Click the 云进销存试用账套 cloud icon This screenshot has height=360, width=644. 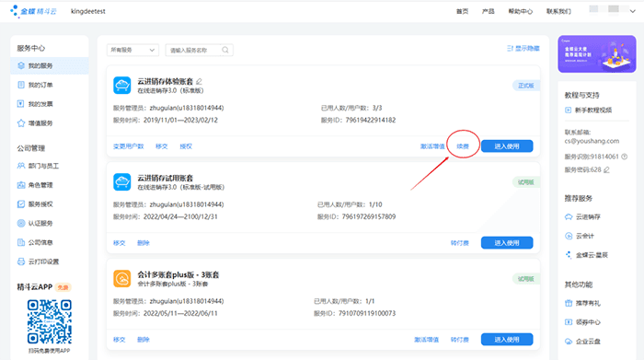tap(122, 182)
